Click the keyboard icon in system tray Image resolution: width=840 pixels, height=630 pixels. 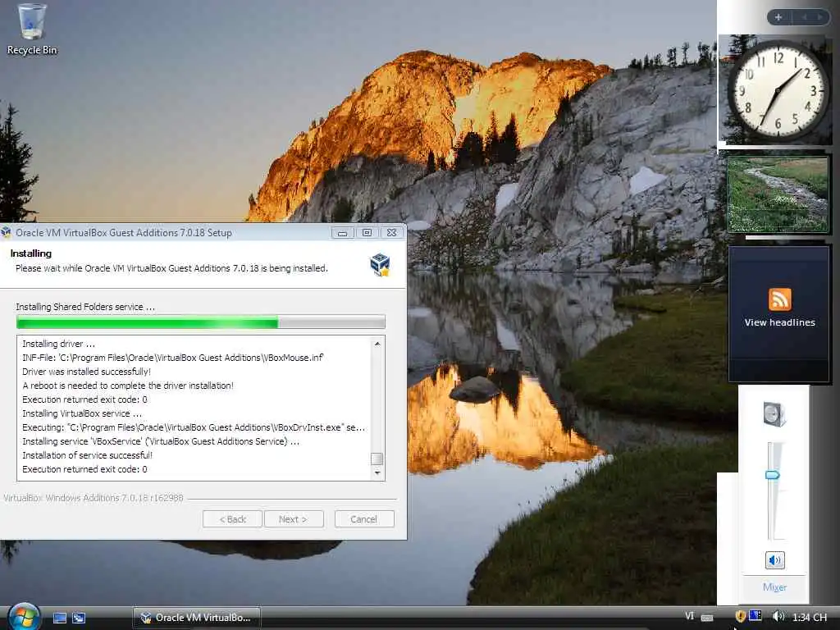pyautogui.click(x=706, y=618)
